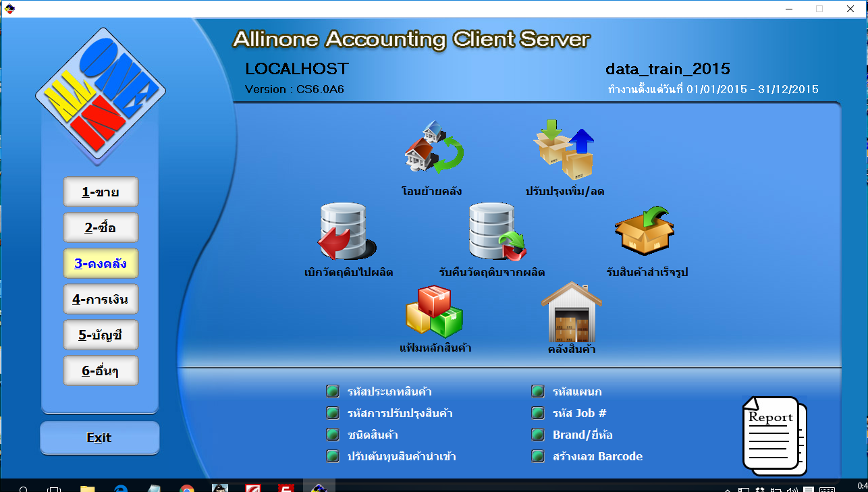Open Microsoft Edge from the taskbar
This screenshot has width=868, height=492.
click(x=121, y=488)
